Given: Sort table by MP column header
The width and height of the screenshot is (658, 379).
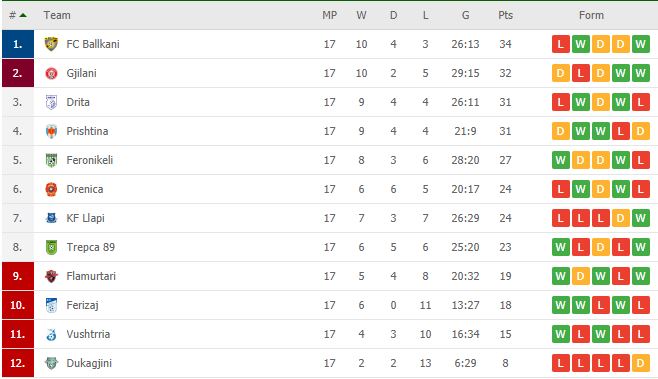Looking at the screenshot, I should click(x=329, y=15).
